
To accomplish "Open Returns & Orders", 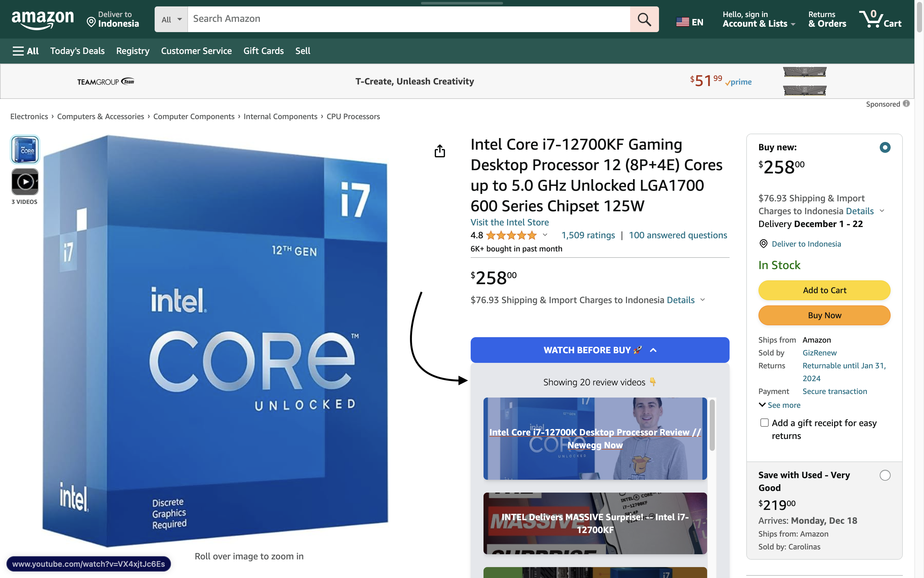I will click(827, 19).
